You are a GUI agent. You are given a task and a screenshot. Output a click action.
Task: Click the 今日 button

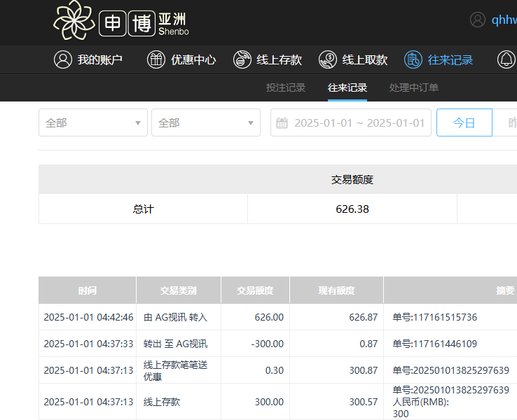[x=464, y=122]
